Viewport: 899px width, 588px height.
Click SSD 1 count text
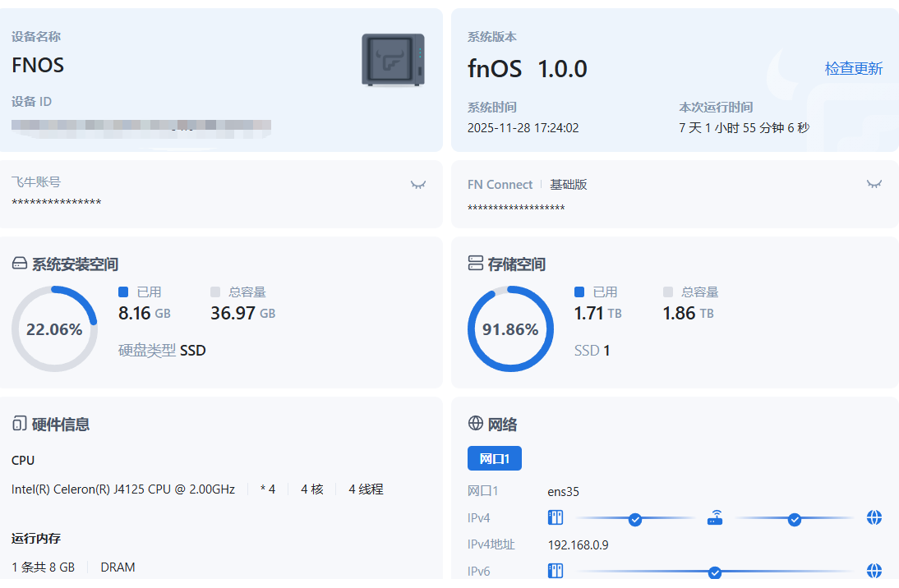coord(592,350)
